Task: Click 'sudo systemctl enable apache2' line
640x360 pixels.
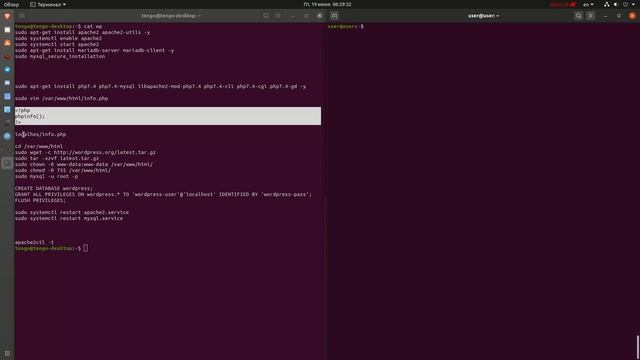Action: [58, 38]
